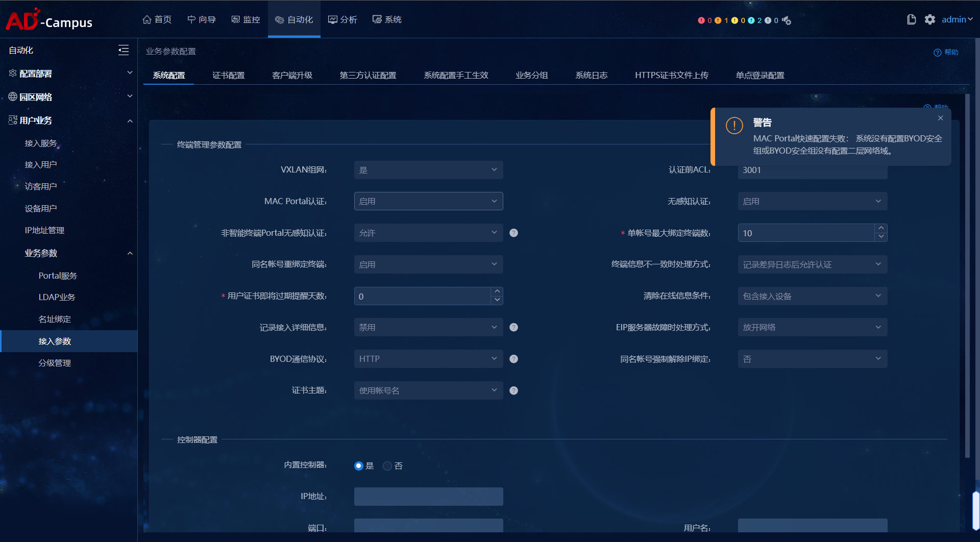Viewport: 980px width, 542px height.
Task: Open the settings gear icon
Action: coord(930,19)
